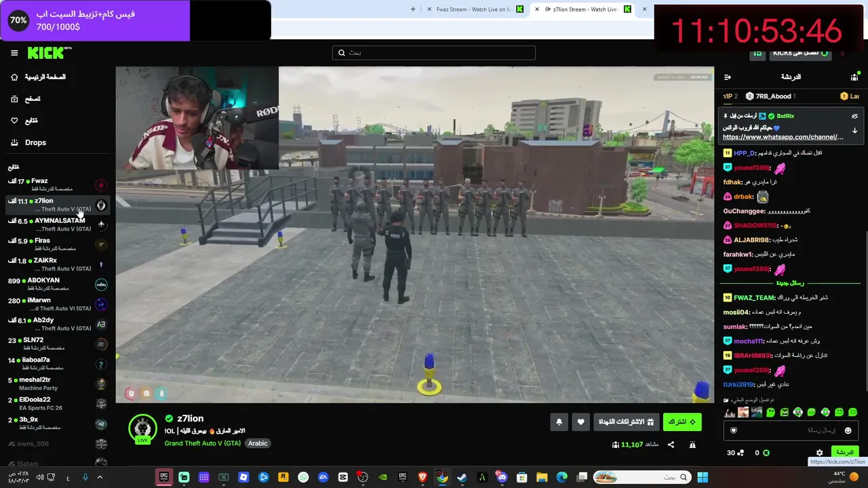Open the taskbar volume control
Screen dimensions: 868x488
point(40,477)
